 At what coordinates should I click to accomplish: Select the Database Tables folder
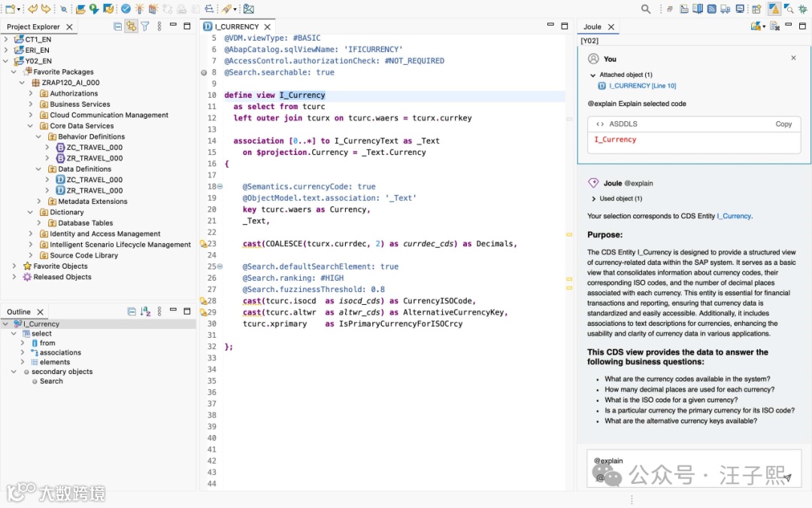(x=85, y=223)
